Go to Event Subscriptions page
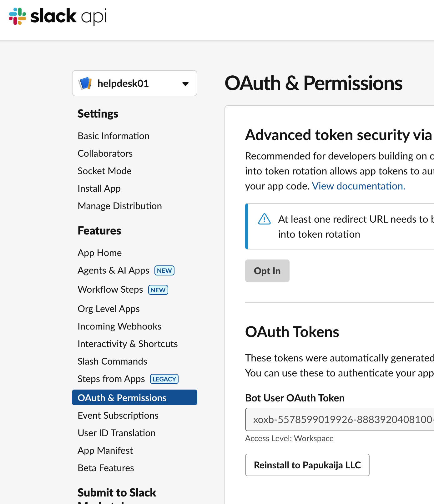 point(118,416)
